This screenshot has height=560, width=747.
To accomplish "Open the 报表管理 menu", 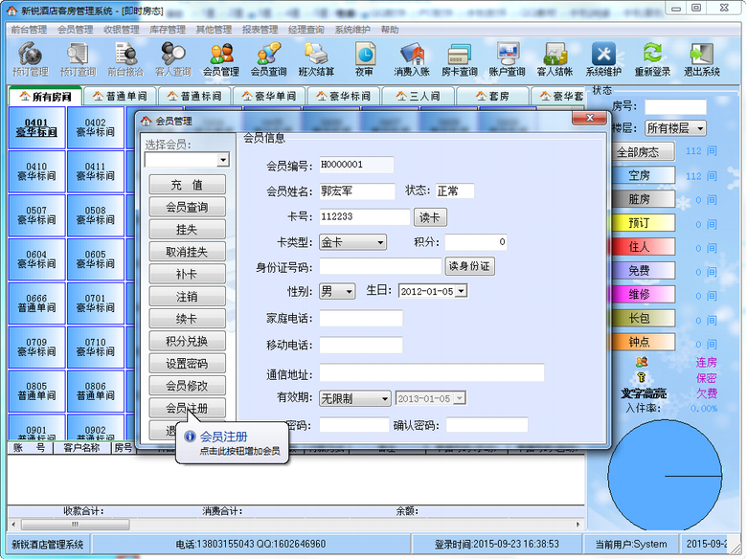I will [260, 30].
